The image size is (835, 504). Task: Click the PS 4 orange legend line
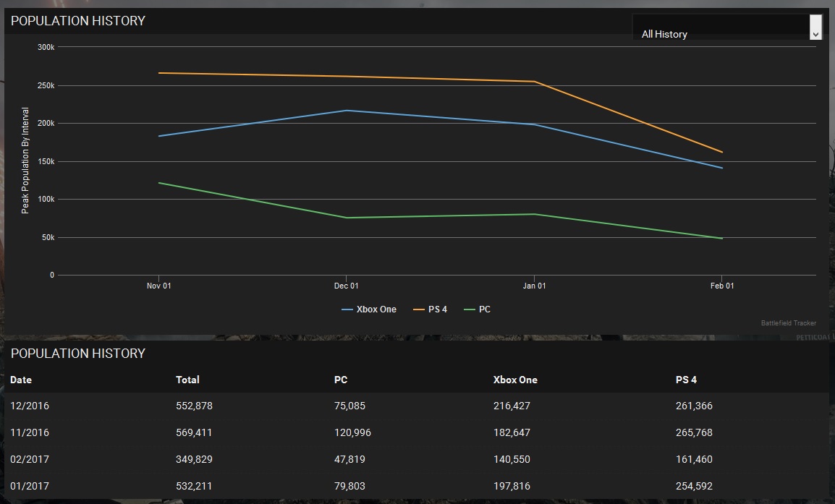(419, 309)
